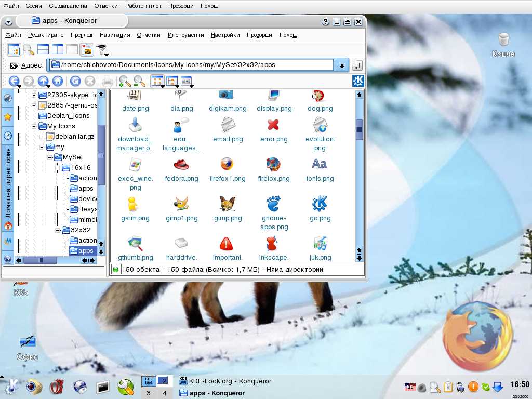Switch to virtual desktop 3

148,393
